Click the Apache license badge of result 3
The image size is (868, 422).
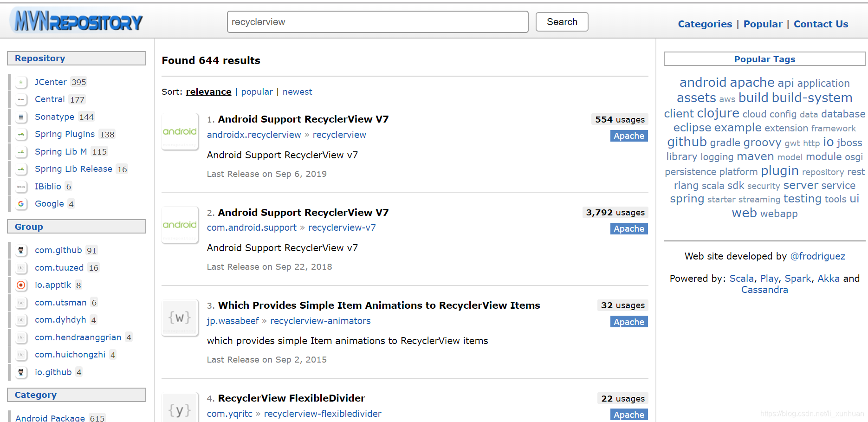[x=628, y=322]
